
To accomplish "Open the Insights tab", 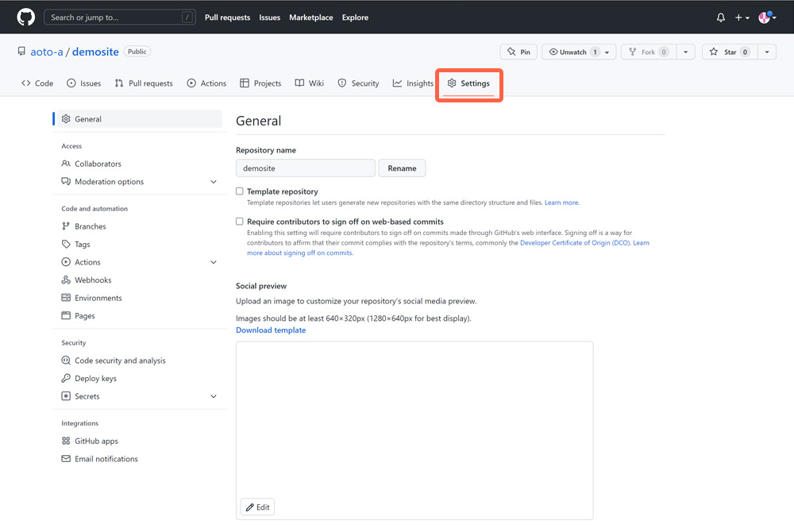I will [413, 83].
